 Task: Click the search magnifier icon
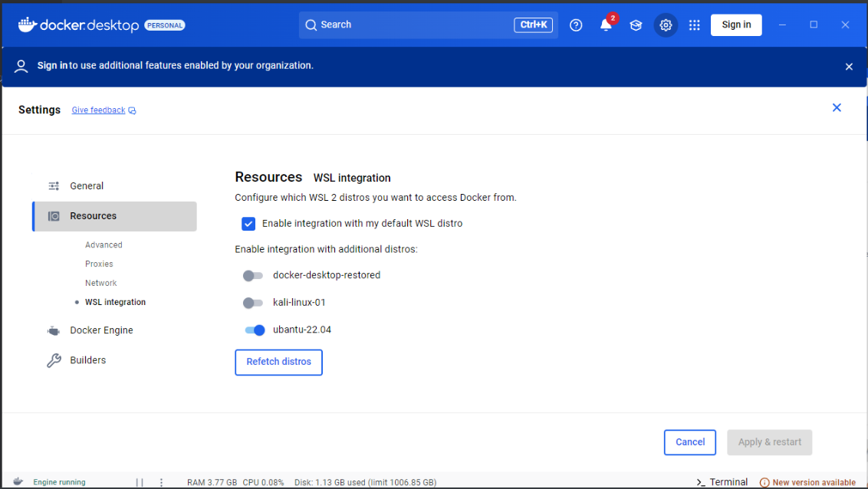point(311,25)
